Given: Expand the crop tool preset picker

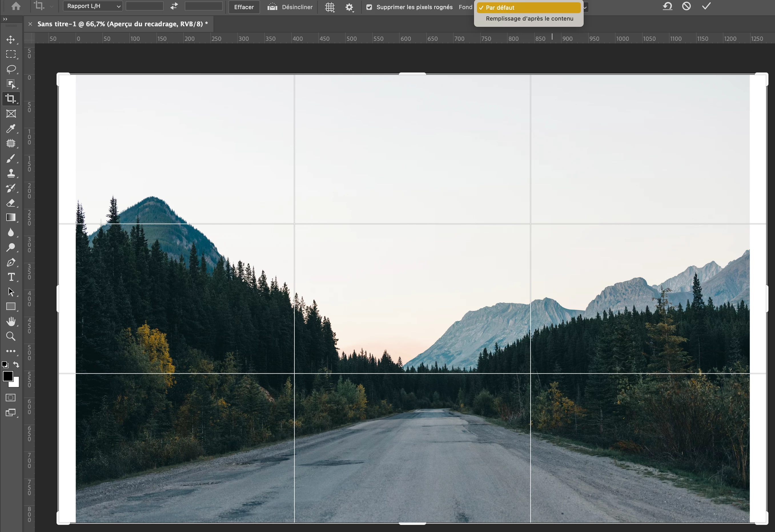Looking at the screenshot, I should tap(51, 6).
